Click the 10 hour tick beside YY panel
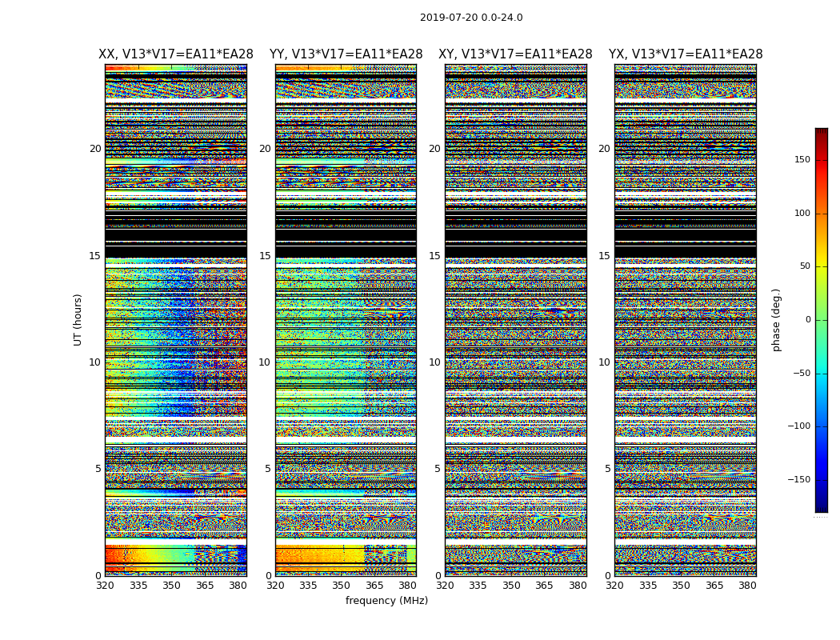Screen dimensions: 840x640 click(x=265, y=362)
